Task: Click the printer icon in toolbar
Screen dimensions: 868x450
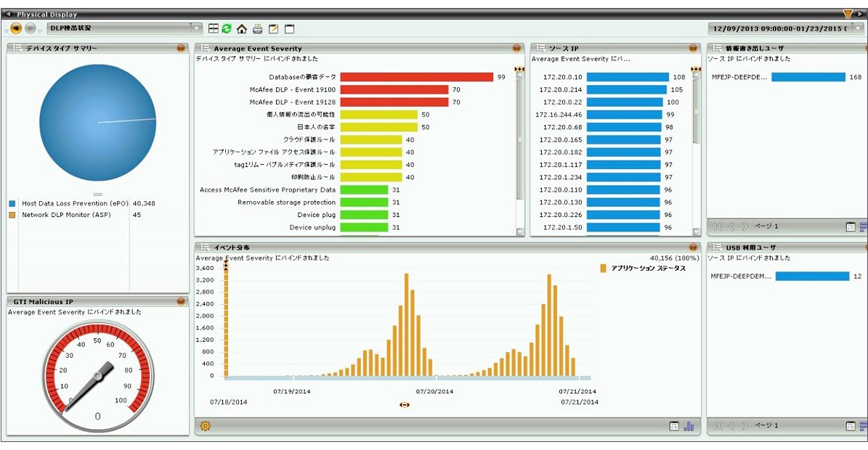Action: point(257,29)
